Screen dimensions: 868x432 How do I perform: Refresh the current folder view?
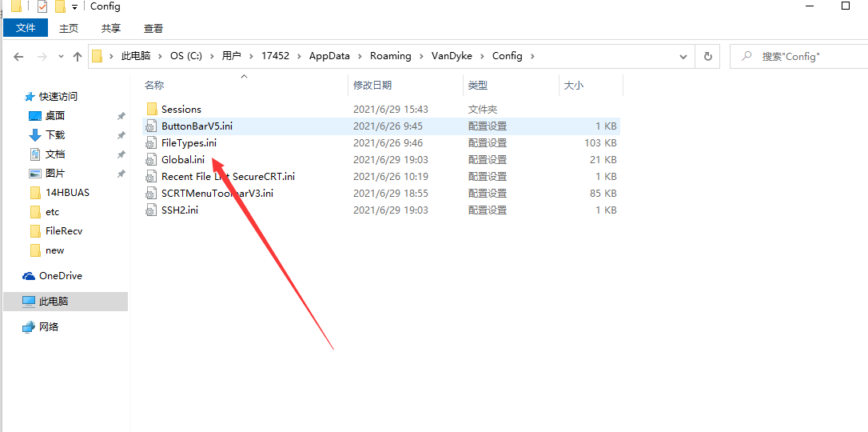[x=707, y=56]
